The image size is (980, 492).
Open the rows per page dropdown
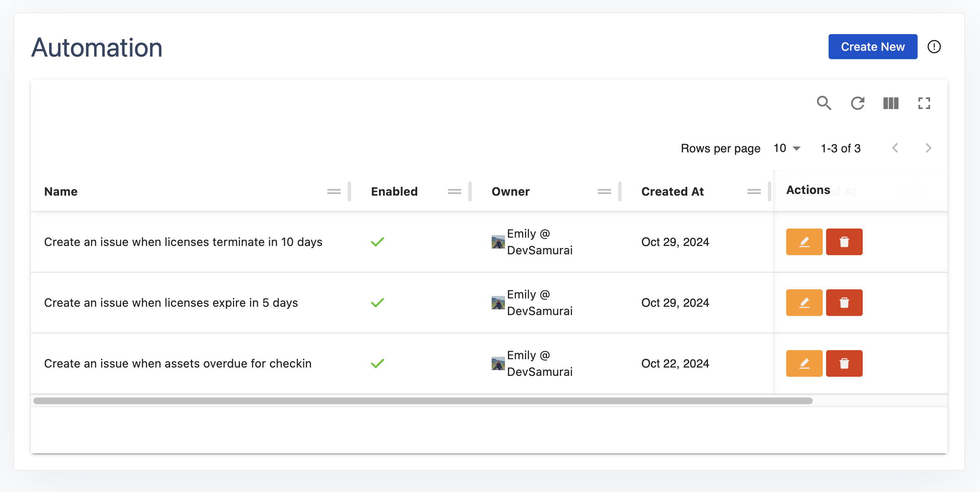pos(787,148)
